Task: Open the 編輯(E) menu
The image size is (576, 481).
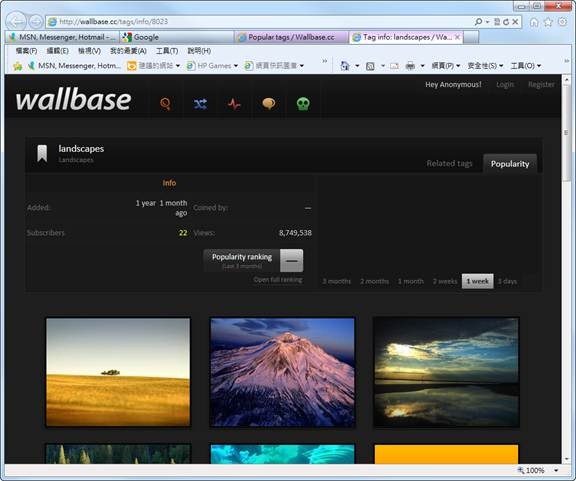Action: click(x=58, y=51)
